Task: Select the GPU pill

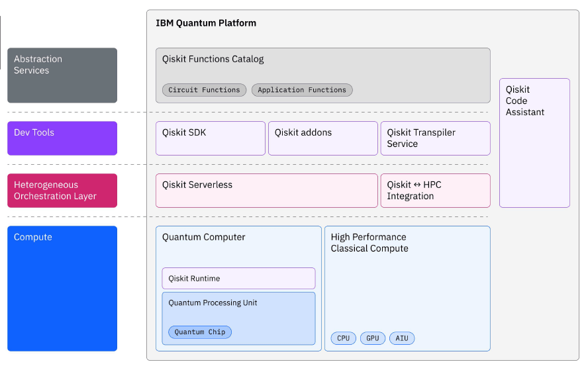Action: coord(372,338)
